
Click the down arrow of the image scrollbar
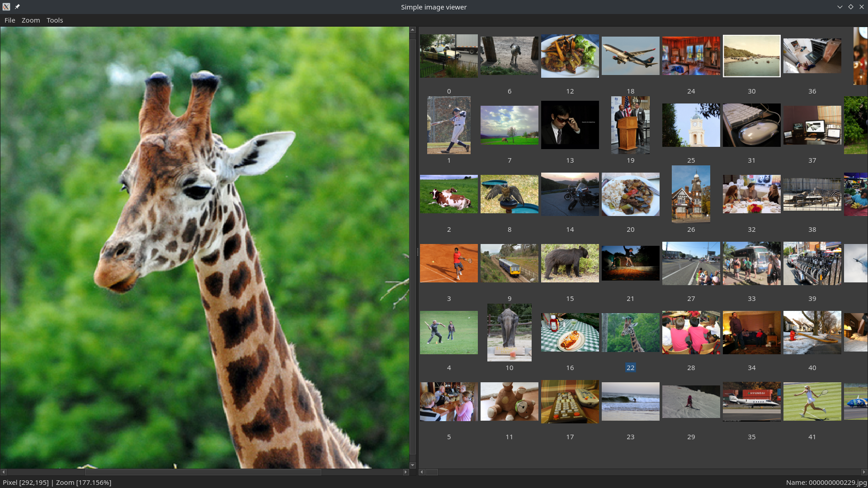412,465
